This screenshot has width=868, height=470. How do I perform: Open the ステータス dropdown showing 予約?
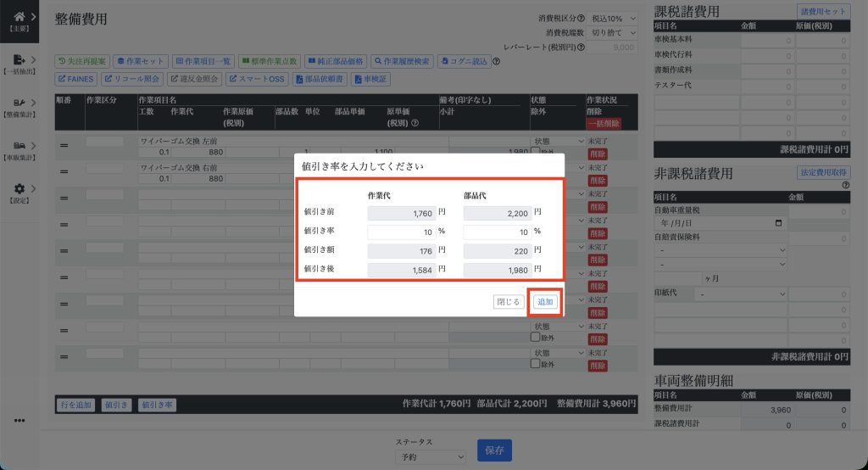point(431,457)
